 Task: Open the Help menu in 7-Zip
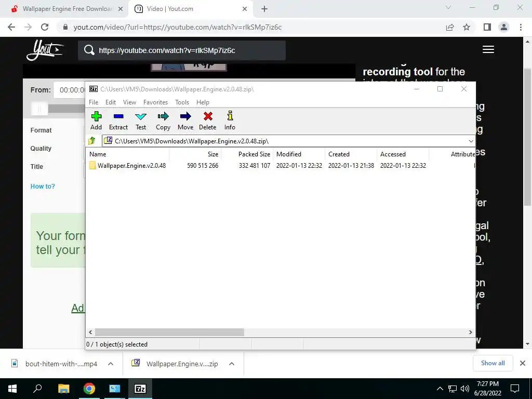[x=203, y=102]
